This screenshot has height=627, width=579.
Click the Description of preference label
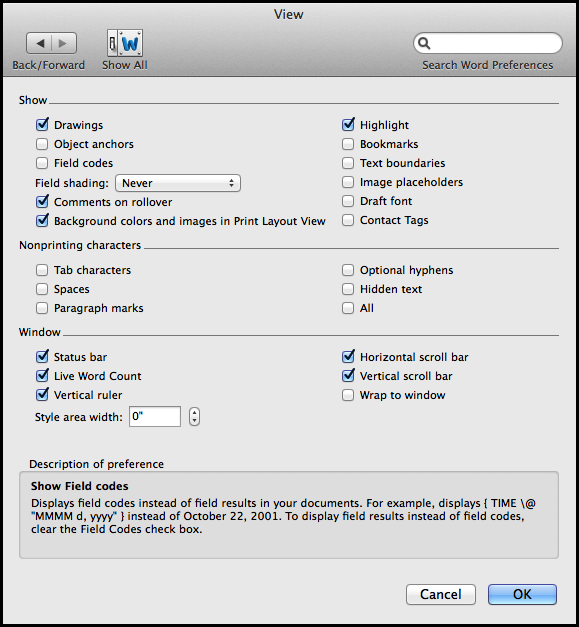96,464
